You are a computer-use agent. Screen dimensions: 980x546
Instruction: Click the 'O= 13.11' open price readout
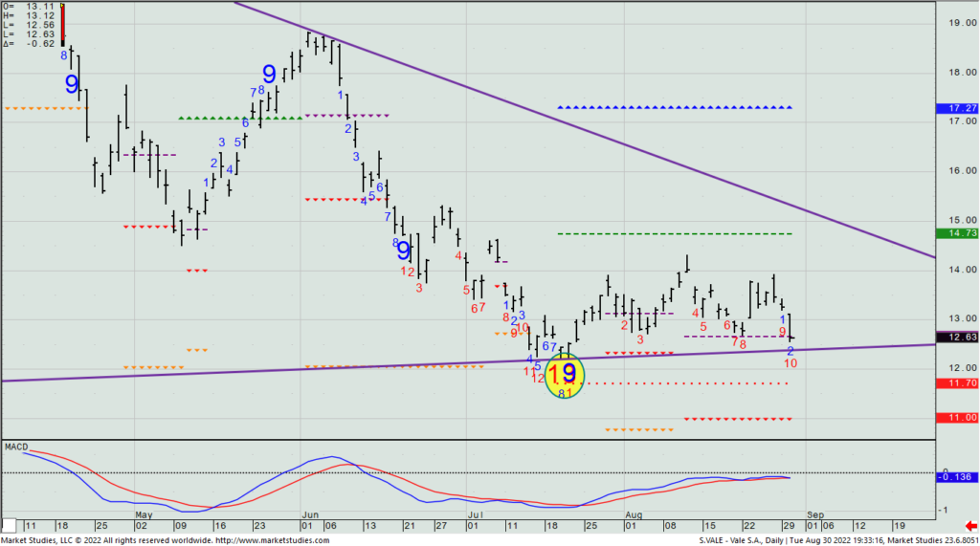tap(29, 7)
